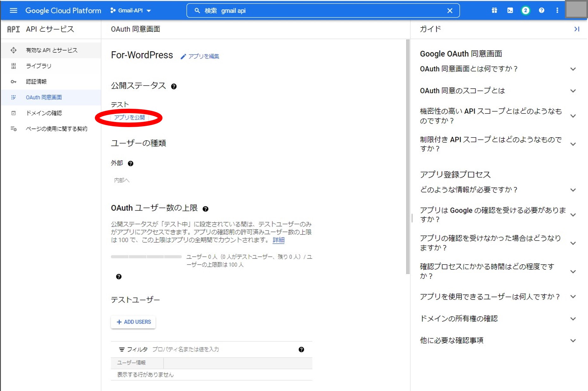Image resolution: width=588 pixels, height=391 pixels.
Task: Open the gift box icon in header
Action: (x=494, y=10)
